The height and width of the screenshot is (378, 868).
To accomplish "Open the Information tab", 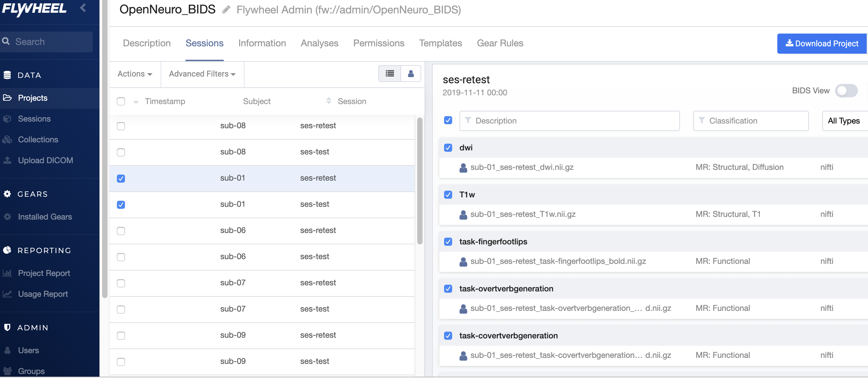I will pos(262,43).
